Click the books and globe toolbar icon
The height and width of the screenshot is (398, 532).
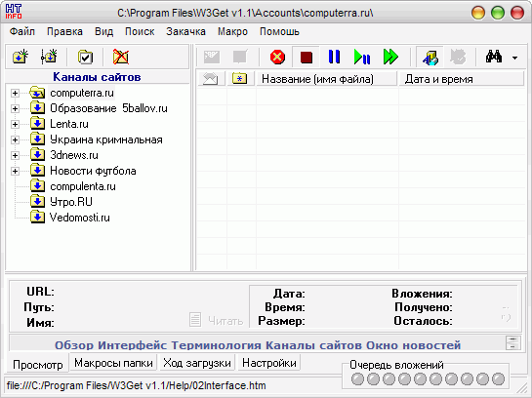430,57
